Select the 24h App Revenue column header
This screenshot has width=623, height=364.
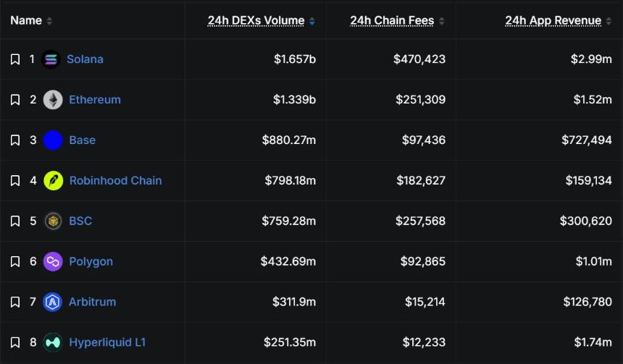(553, 20)
